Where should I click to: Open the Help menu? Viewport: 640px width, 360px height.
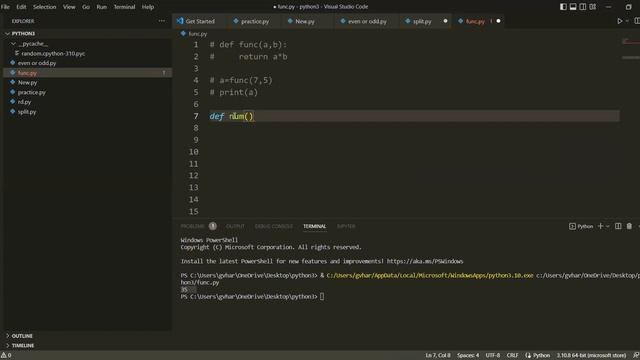[148, 7]
